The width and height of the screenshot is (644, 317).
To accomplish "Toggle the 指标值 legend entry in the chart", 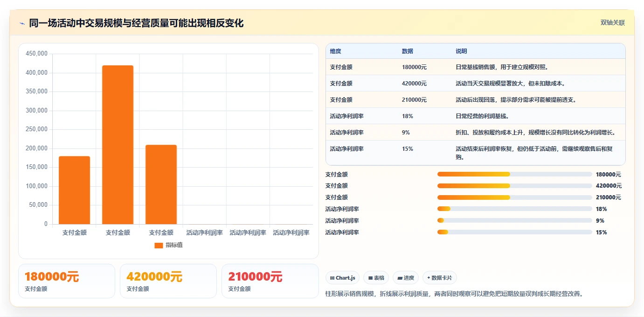I will click(x=168, y=245).
